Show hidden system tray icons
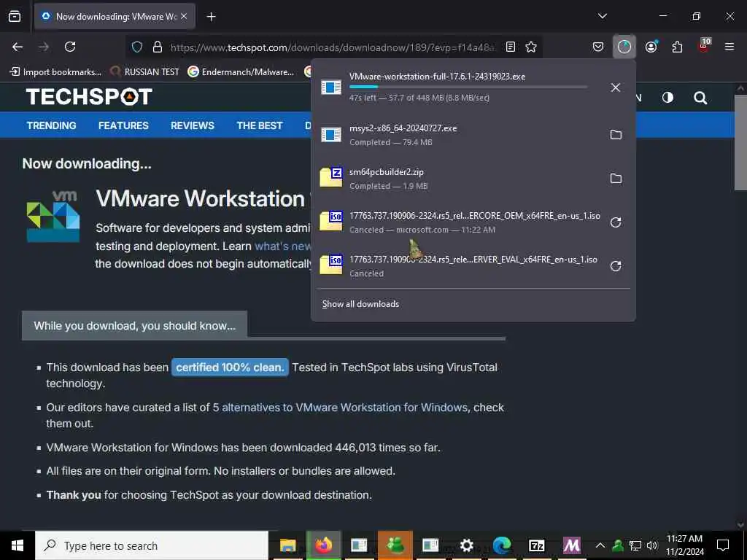The width and height of the screenshot is (747, 560). 600,545
